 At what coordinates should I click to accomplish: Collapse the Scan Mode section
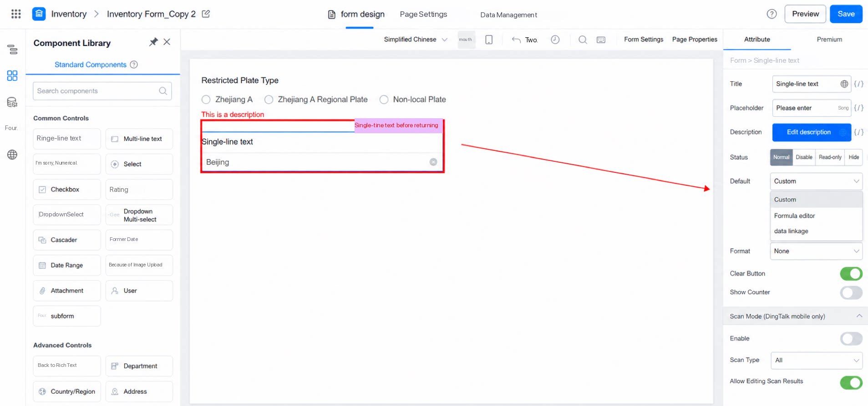tap(859, 316)
